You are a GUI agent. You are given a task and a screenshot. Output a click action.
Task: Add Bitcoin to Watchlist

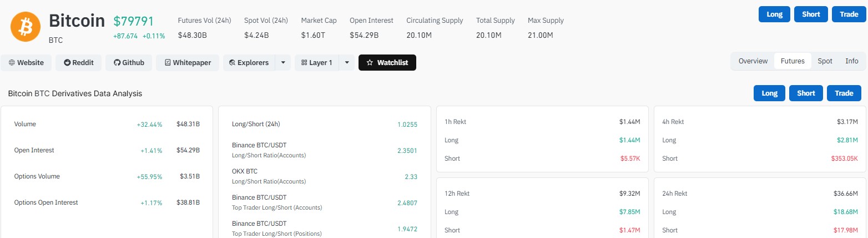coord(387,63)
